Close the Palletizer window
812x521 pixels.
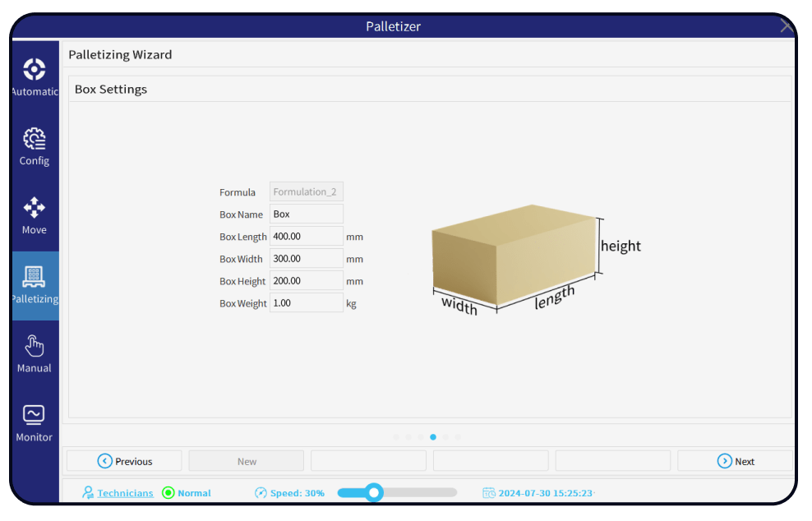coord(786,27)
